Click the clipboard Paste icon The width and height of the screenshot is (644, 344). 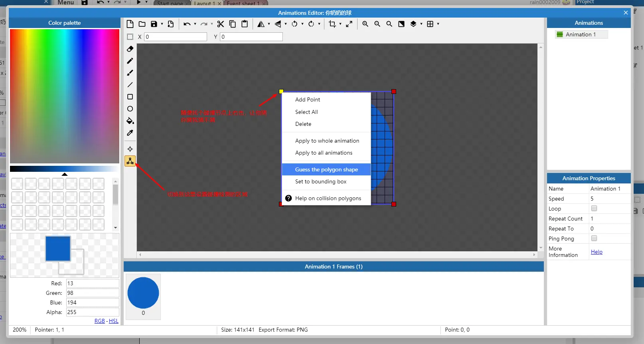[245, 24]
